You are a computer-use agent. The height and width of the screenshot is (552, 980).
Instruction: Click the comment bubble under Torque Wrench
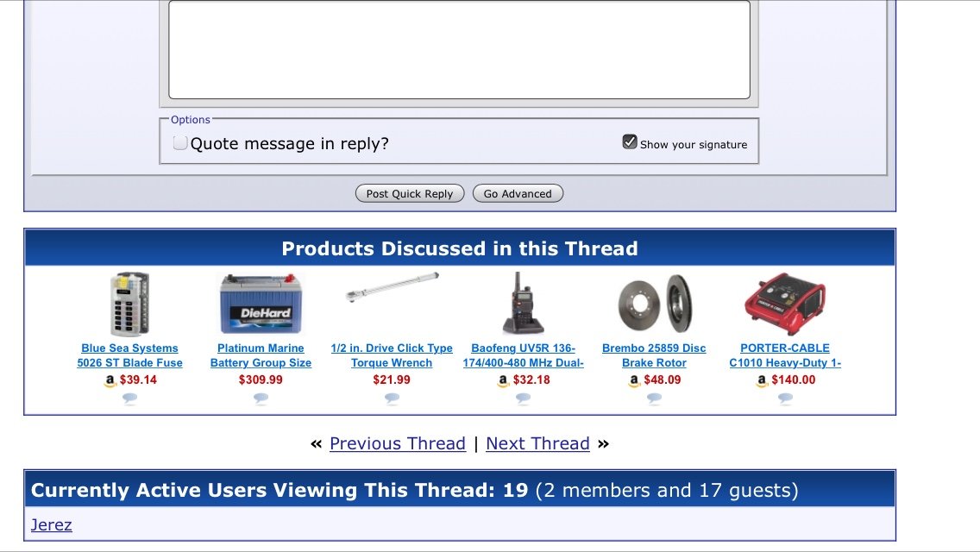tap(392, 398)
